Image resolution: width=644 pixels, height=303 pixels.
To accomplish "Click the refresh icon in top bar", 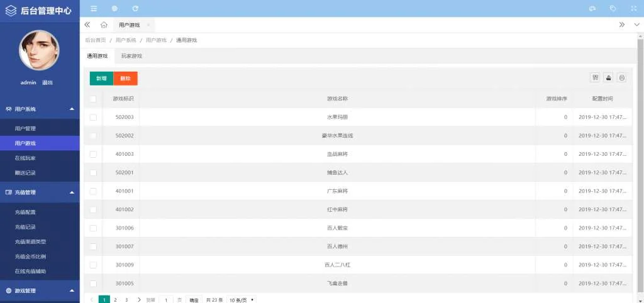I will pyautogui.click(x=135, y=8).
